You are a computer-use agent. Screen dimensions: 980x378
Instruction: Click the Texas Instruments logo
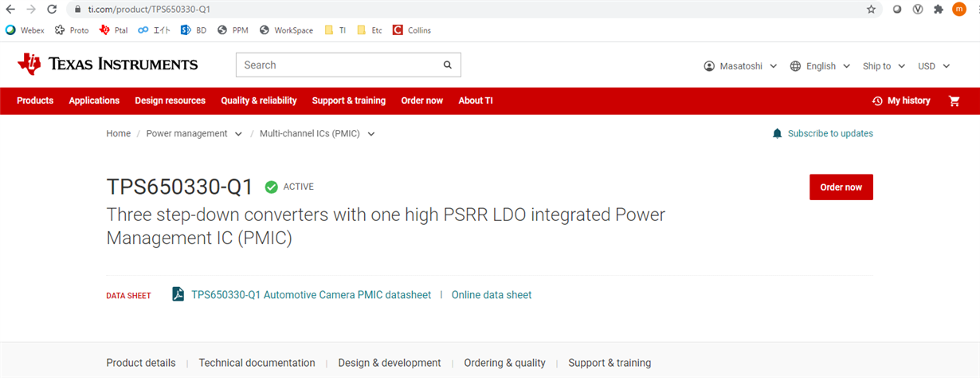[108, 65]
